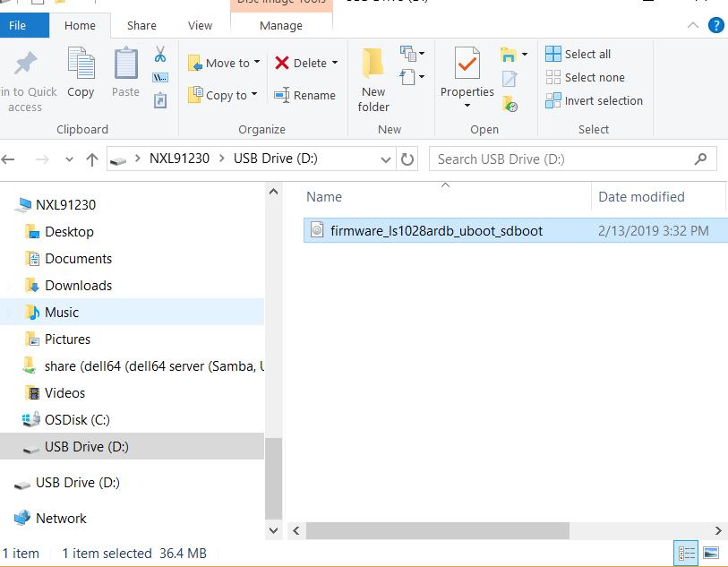Image resolution: width=728 pixels, height=567 pixels.
Task: Switch to Details view in status bar
Action: point(685,554)
